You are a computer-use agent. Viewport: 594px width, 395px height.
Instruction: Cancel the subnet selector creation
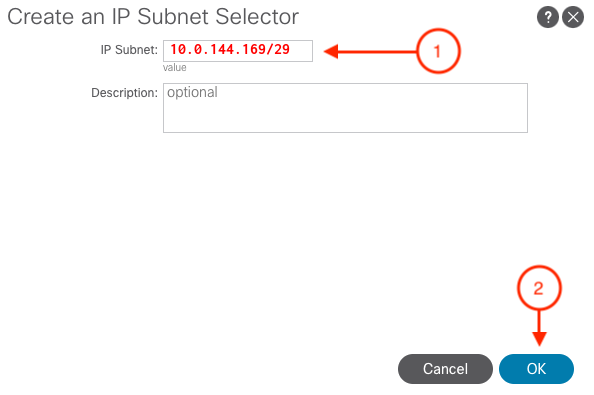pyautogui.click(x=445, y=369)
